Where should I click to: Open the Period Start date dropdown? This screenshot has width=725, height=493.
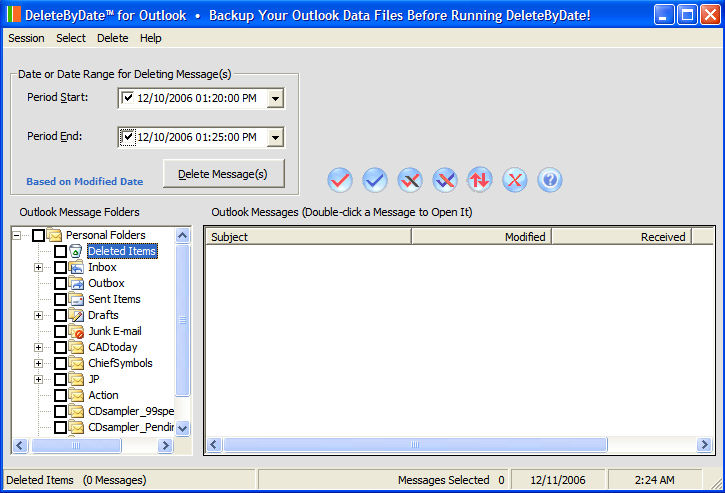coord(275,99)
